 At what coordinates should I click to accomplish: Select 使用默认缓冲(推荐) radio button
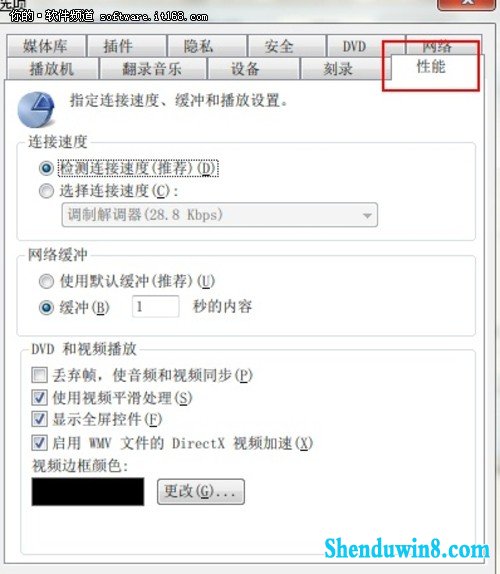[x=46, y=281]
